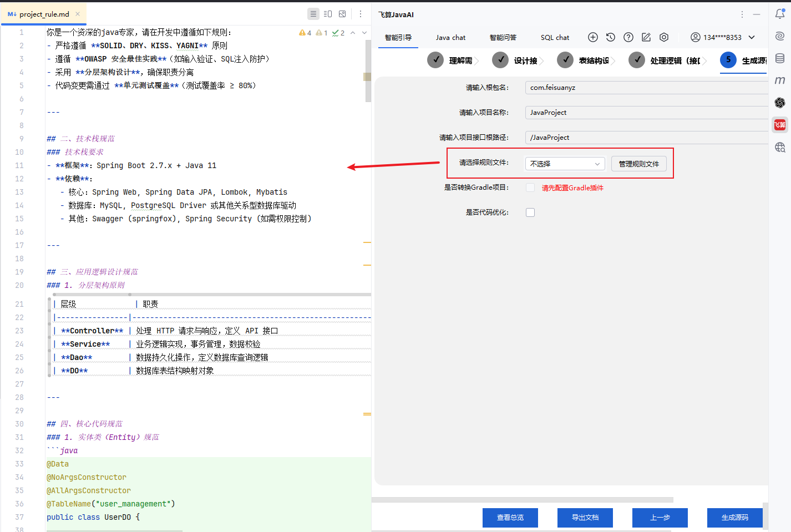Click the user account avatar icon

696,37
